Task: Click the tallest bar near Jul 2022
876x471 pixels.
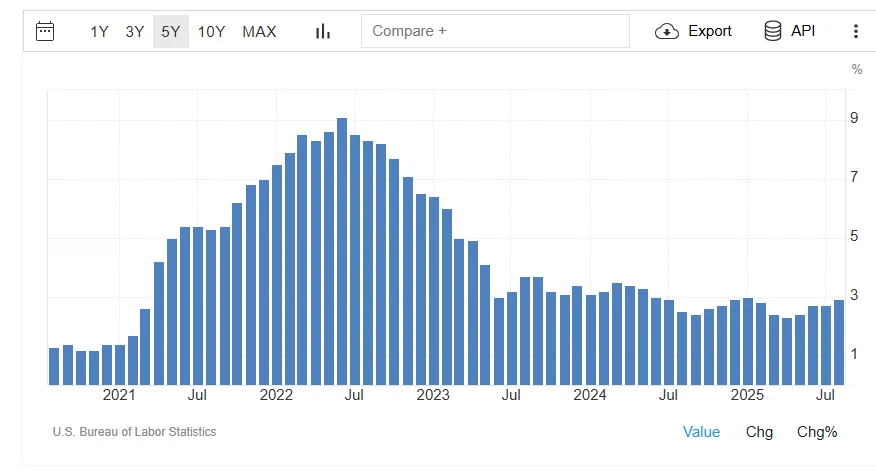Action: [342, 251]
